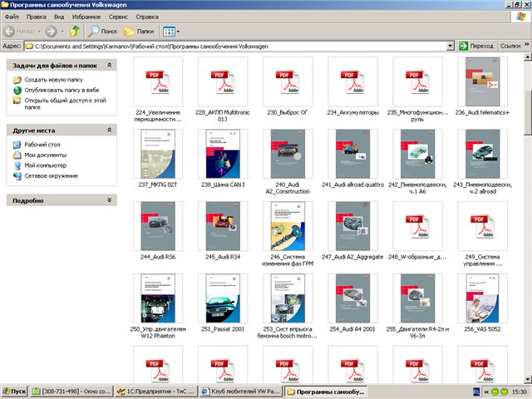Click Создать новую папку link
The width and height of the screenshot is (532, 399).
click(x=53, y=80)
